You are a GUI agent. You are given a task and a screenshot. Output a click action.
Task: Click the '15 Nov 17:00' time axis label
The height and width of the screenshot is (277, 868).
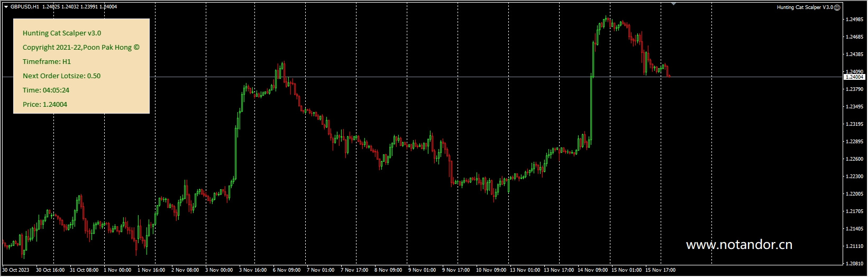click(x=660, y=270)
